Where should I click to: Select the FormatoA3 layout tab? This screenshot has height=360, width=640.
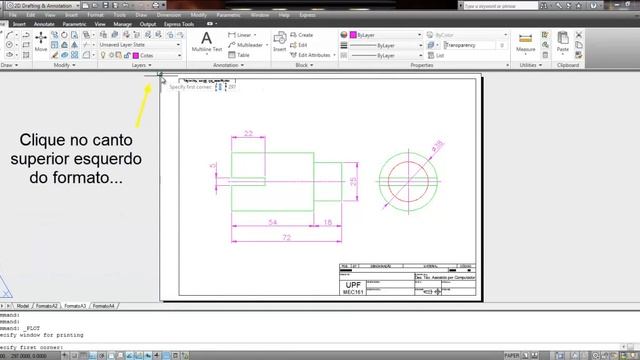tap(75, 306)
